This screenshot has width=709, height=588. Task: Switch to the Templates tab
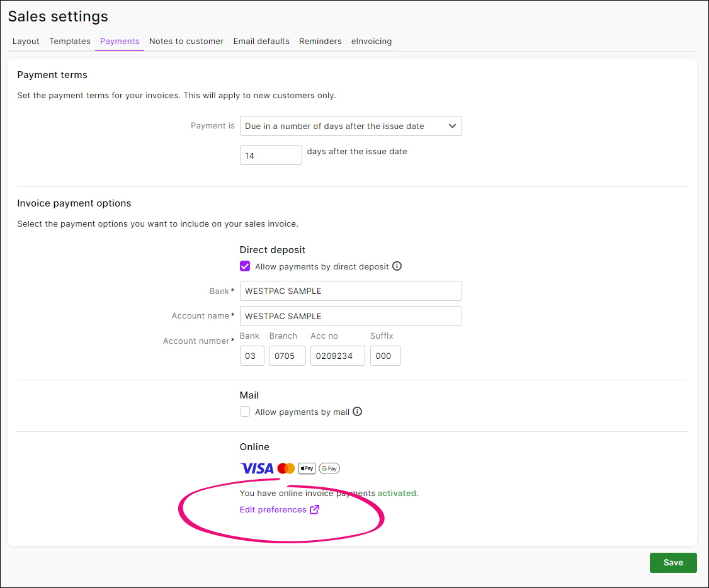(70, 41)
